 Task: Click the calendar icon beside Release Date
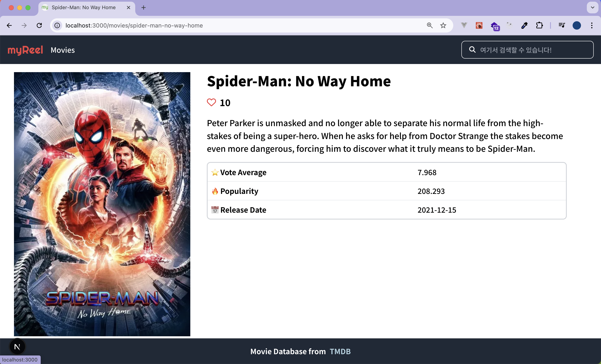[215, 210]
